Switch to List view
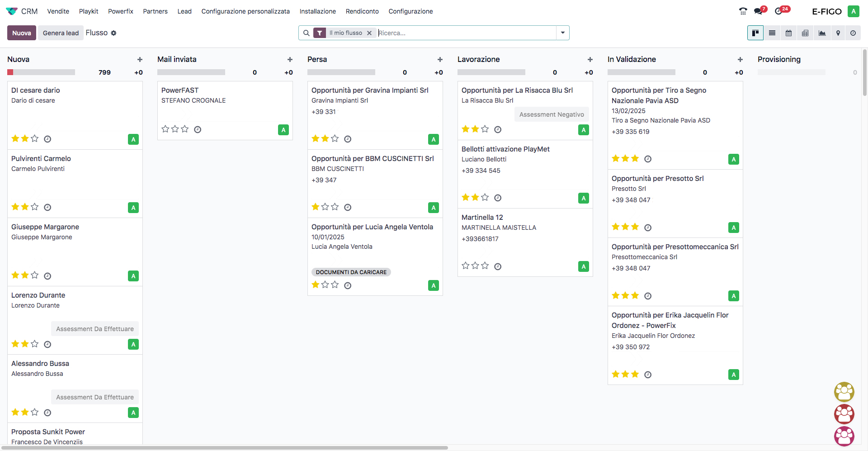 coord(772,33)
